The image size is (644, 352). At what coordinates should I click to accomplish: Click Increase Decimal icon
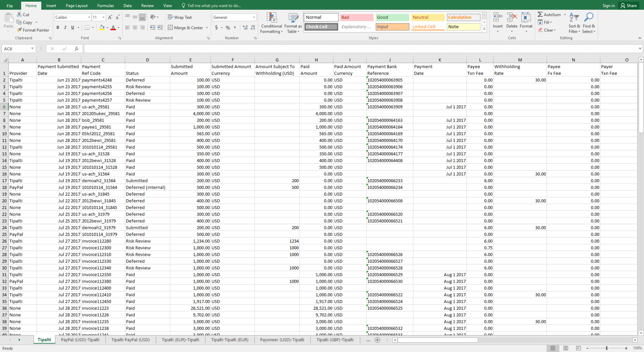click(x=245, y=28)
